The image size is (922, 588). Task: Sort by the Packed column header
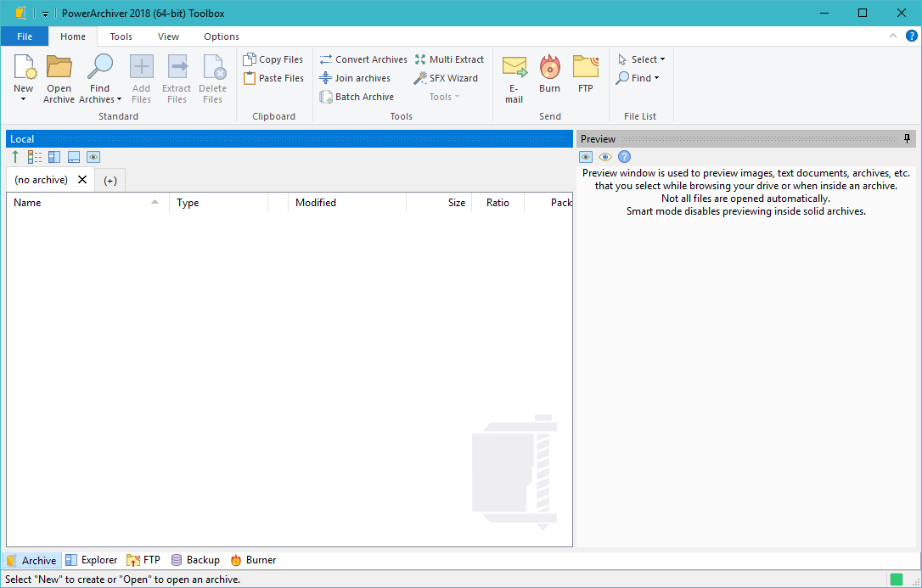(x=548, y=203)
